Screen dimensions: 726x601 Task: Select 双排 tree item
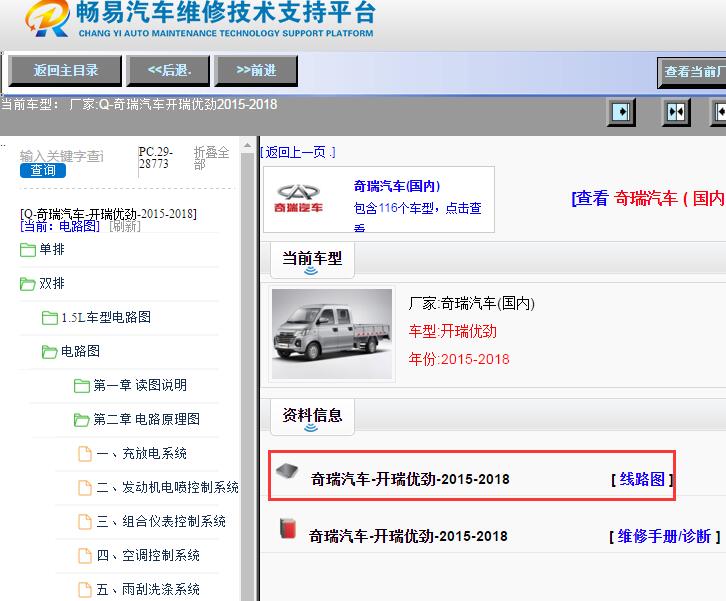click(52, 283)
